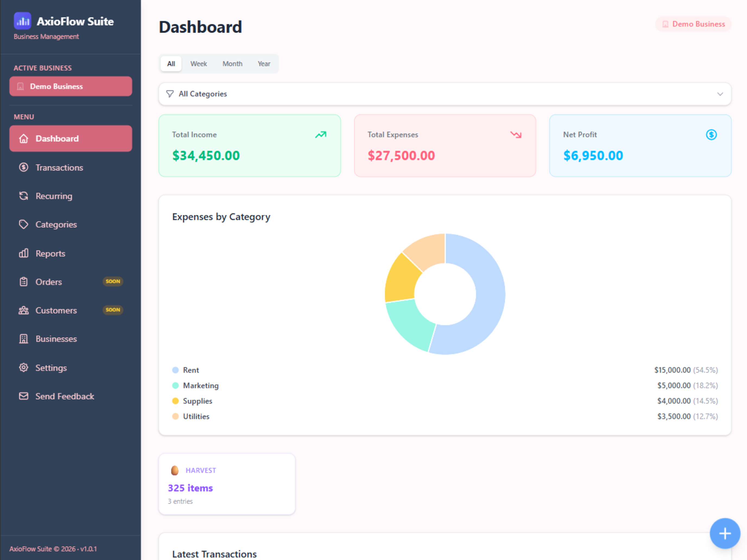Click the Expenses by Category heading
The image size is (747, 560).
(x=221, y=217)
